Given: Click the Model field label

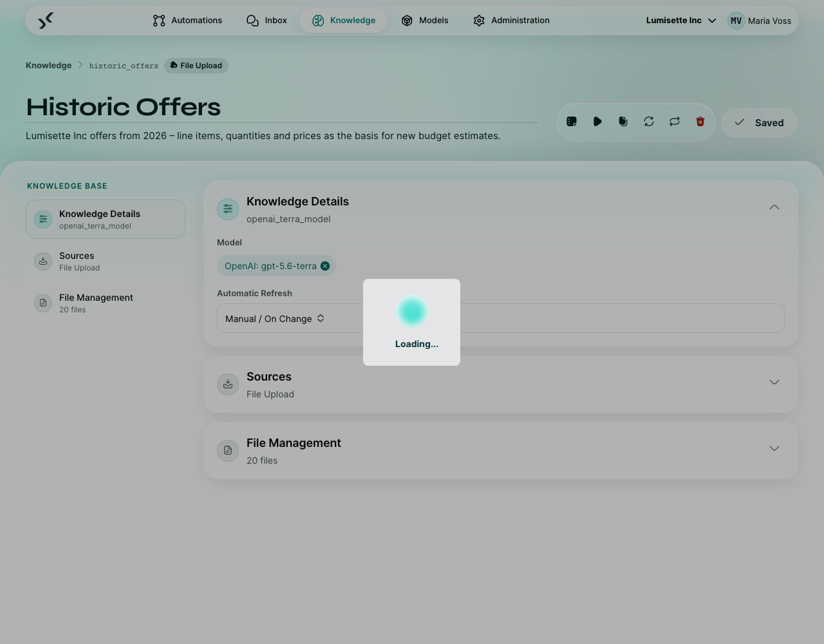Looking at the screenshot, I should [x=229, y=242].
